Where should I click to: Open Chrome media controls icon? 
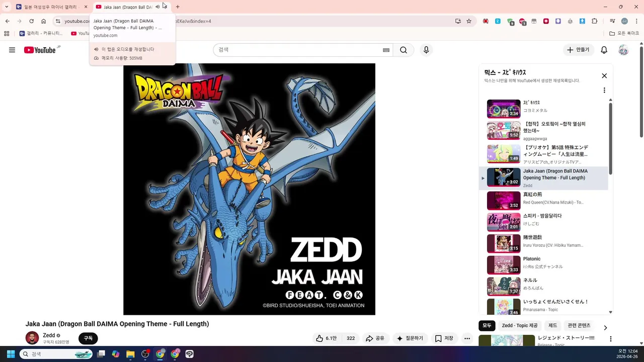(x=612, y=21)
